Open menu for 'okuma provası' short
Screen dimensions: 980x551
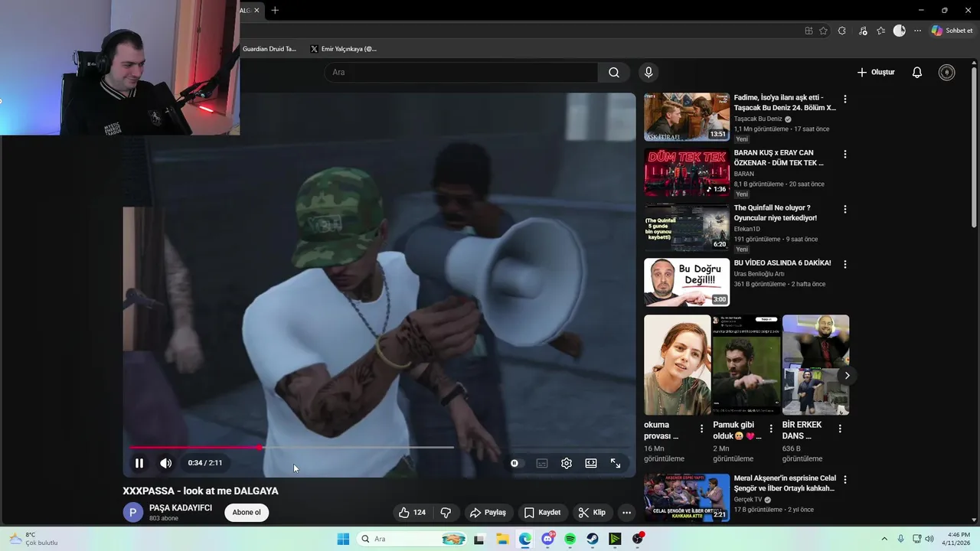point(702,429)
